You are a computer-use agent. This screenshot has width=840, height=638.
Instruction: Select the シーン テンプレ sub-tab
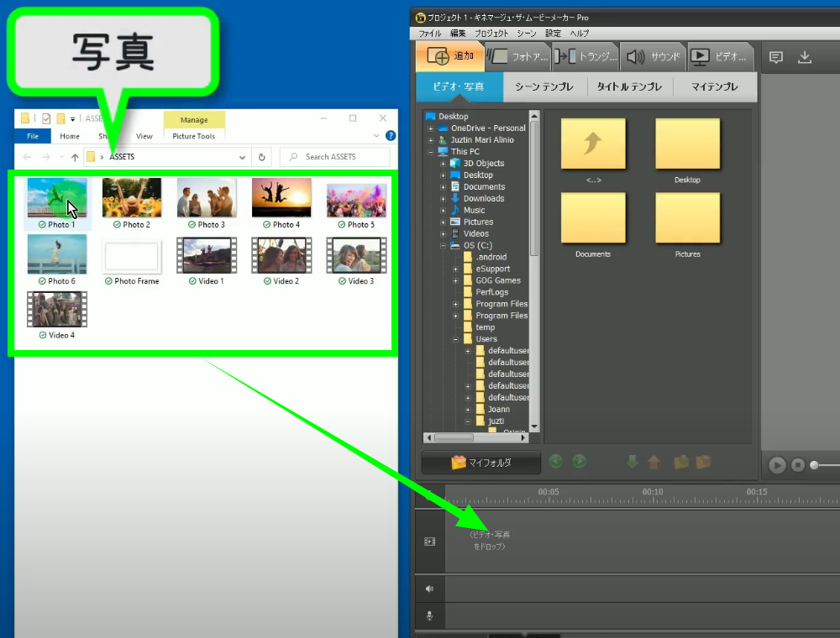click(x=543, y=86)
